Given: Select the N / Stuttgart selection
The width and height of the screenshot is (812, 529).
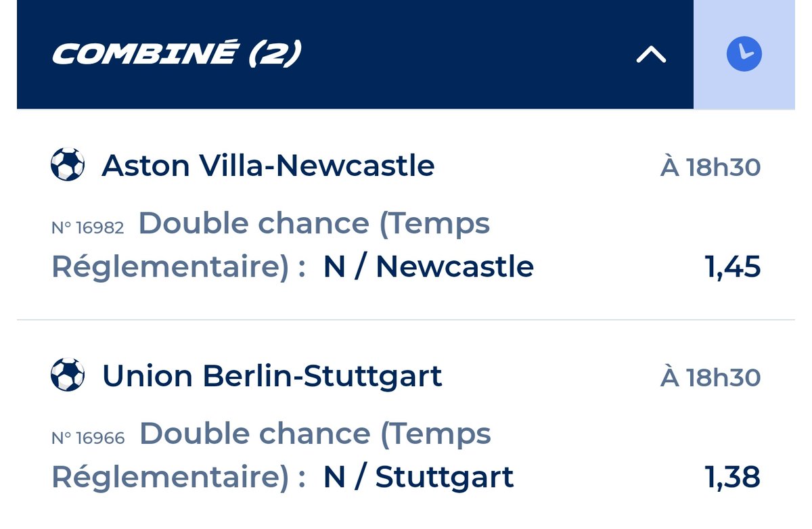Looking at the screenshot, I should click(418, 478).
